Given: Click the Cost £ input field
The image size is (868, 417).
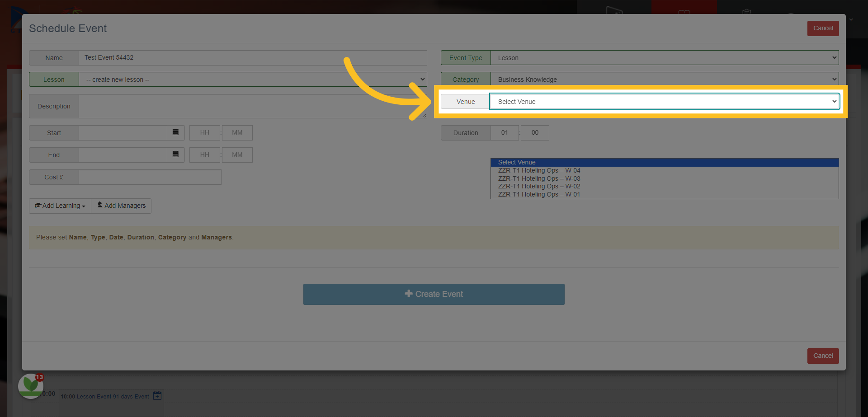Looking at the screenshot, I should pos(150,177).
